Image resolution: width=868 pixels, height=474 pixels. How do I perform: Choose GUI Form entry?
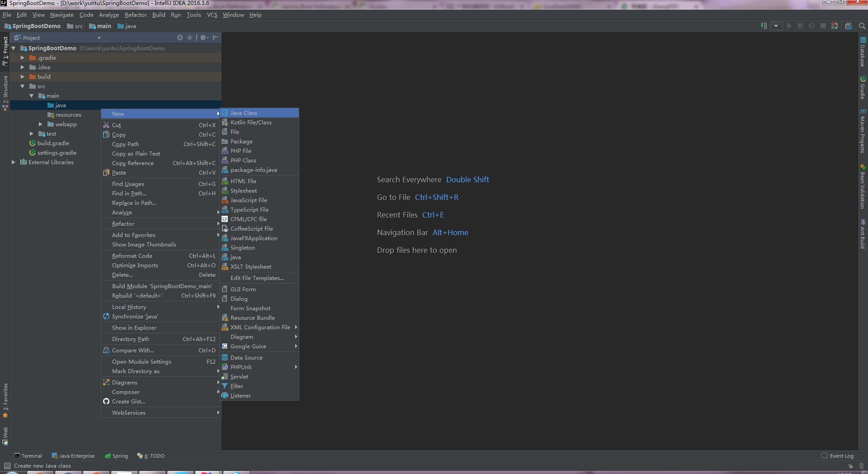coord(259,289)
